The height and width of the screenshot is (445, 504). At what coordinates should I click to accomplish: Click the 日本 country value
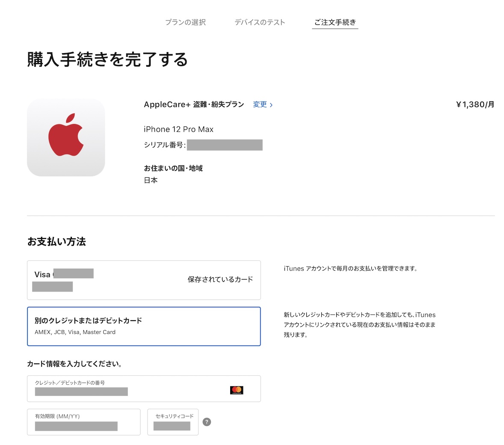coord(151,180)
